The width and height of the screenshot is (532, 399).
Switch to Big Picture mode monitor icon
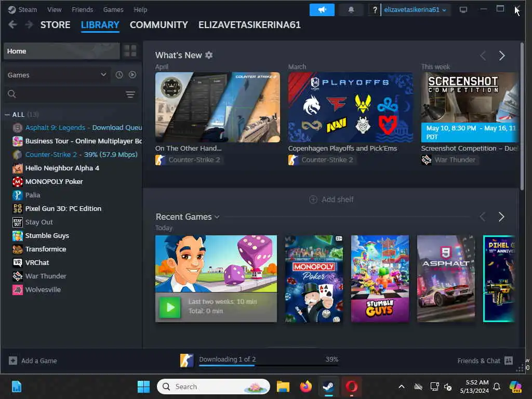tap(463, 10)
